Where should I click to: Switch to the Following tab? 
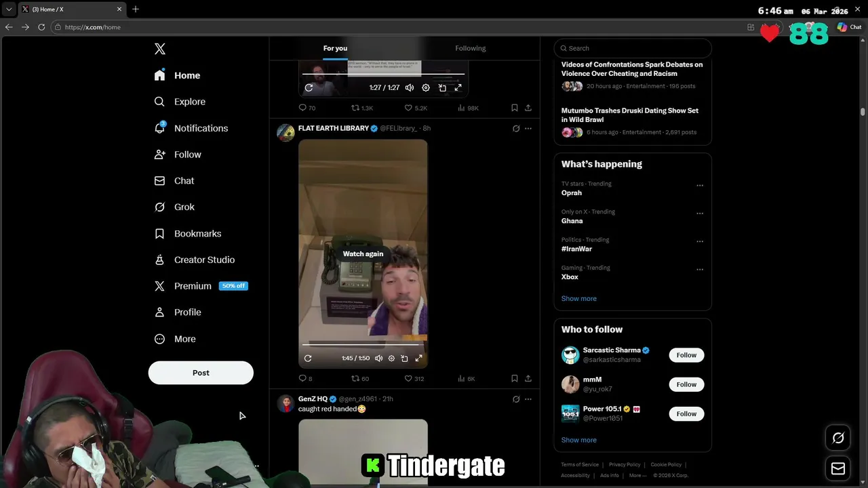(471, 48)
